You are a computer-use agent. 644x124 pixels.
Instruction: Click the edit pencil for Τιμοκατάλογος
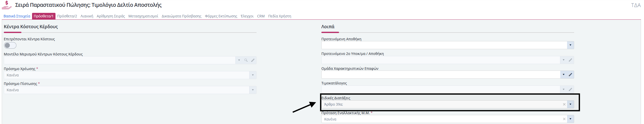pos(570,89)
